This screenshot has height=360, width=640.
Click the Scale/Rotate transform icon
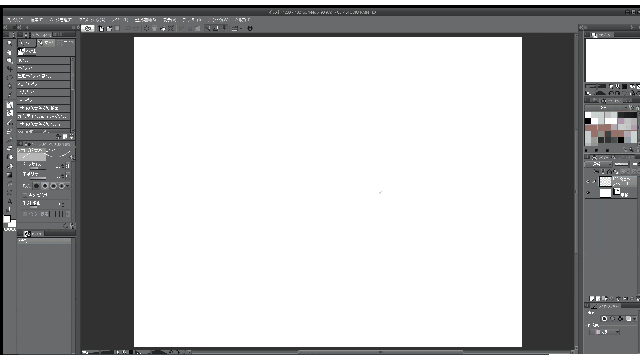[x=171, y=28]
